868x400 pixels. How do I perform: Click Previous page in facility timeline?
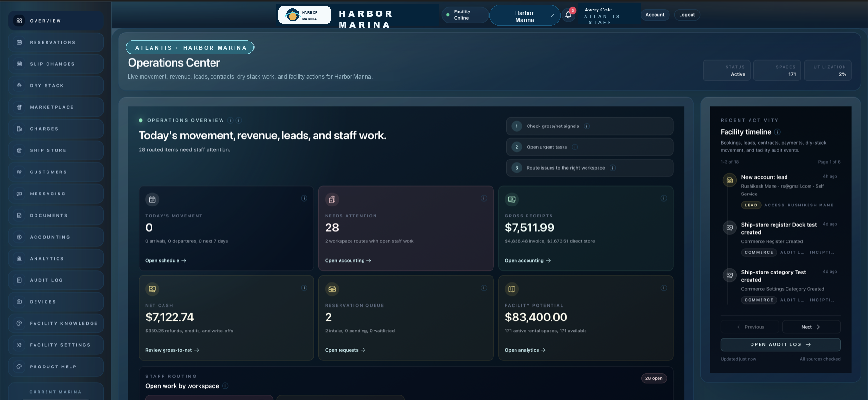point(751,327)
